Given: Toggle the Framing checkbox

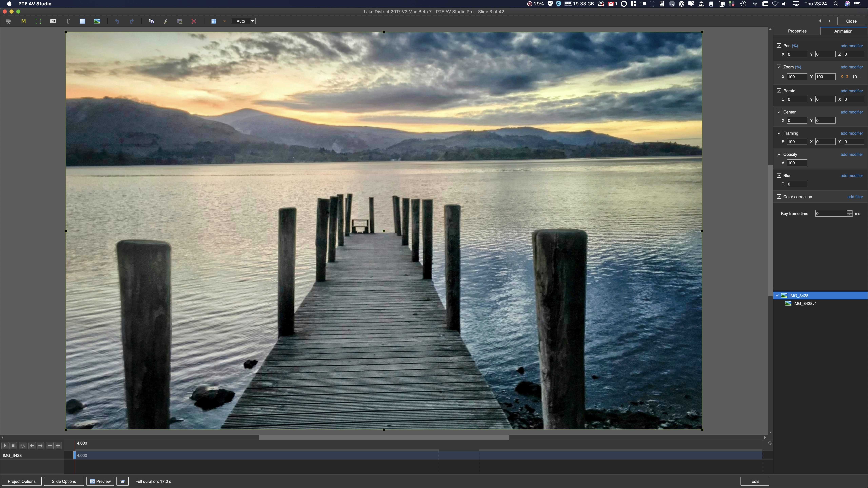Looking at the screenshot, I should coord(779,133).
